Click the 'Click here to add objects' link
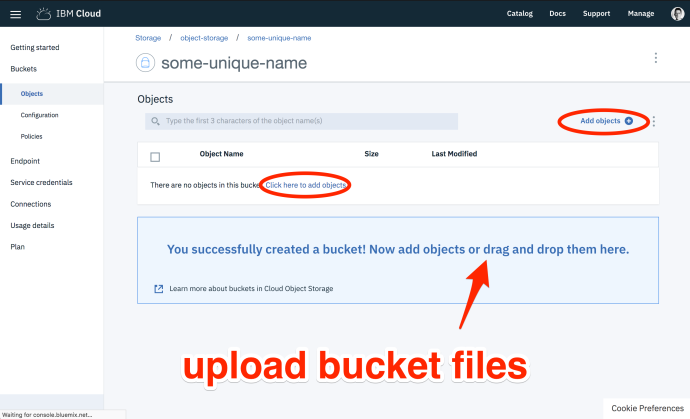Image resolution: width=690 pixels, height=419 pixels. (x=305, y=185)
